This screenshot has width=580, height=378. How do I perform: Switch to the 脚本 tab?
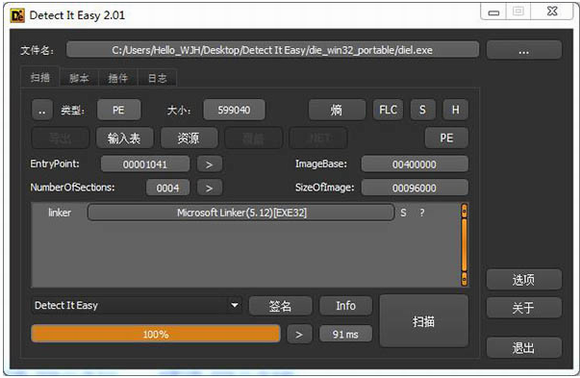click(79, 78)
